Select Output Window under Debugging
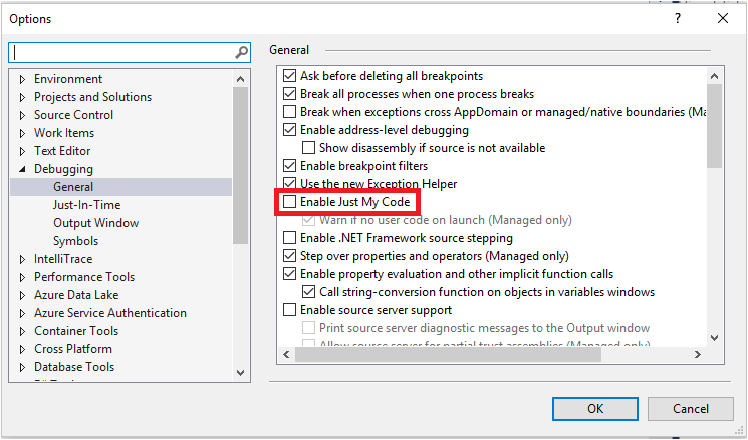The height and width of the screenshot is (440, 748). pyautogui.click(x=96, y=223)
